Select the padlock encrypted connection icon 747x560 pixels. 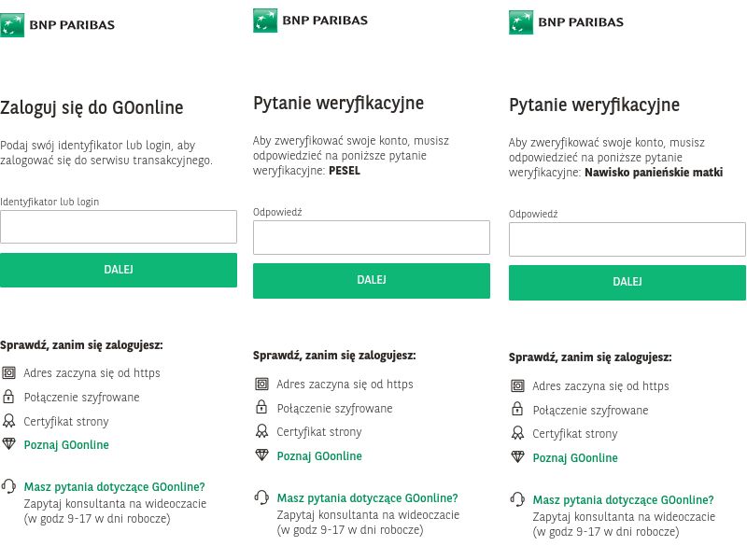pyautogui.click(x=8, y=397)
